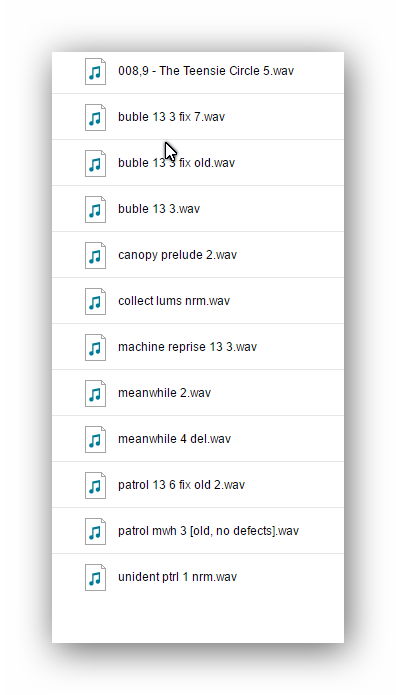Select the unident ptrl 1 nrm.wav file name
Viewport: 396px width, 695px height.
pyautogui.click(x=177, y=577)
